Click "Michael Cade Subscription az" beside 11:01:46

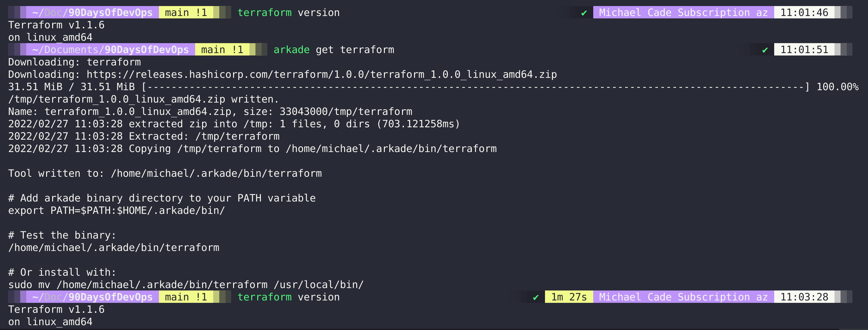[x=683, y=13]
